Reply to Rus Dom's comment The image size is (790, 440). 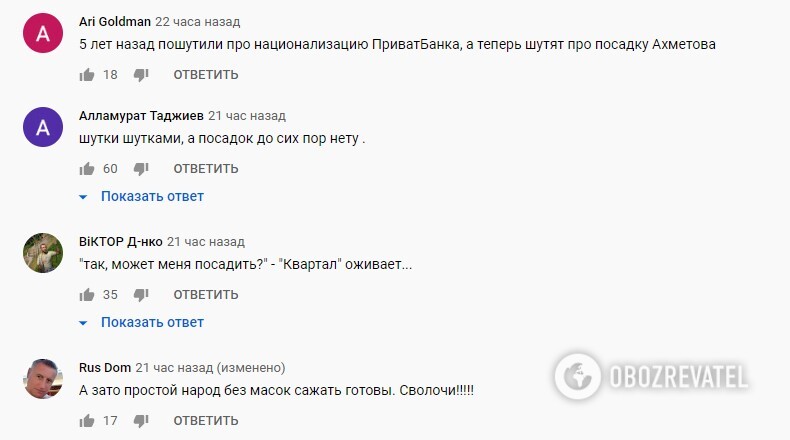(206, 421)
